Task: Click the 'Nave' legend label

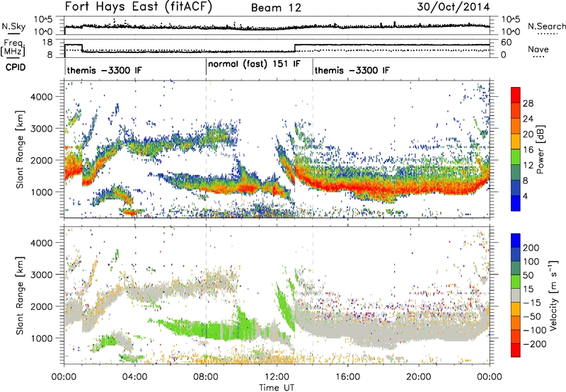Action: (538, 50)
